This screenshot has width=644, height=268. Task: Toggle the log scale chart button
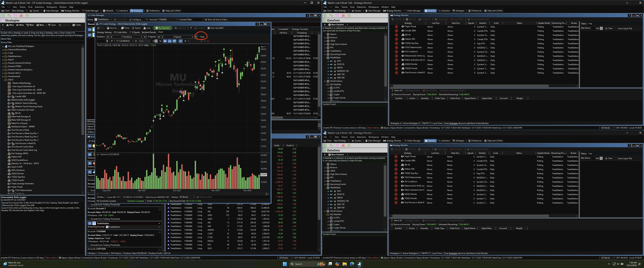[x=160, y=41]
